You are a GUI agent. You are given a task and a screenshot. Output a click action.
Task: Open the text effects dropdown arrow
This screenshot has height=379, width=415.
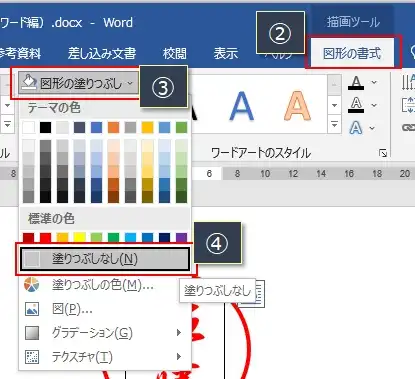372,128
